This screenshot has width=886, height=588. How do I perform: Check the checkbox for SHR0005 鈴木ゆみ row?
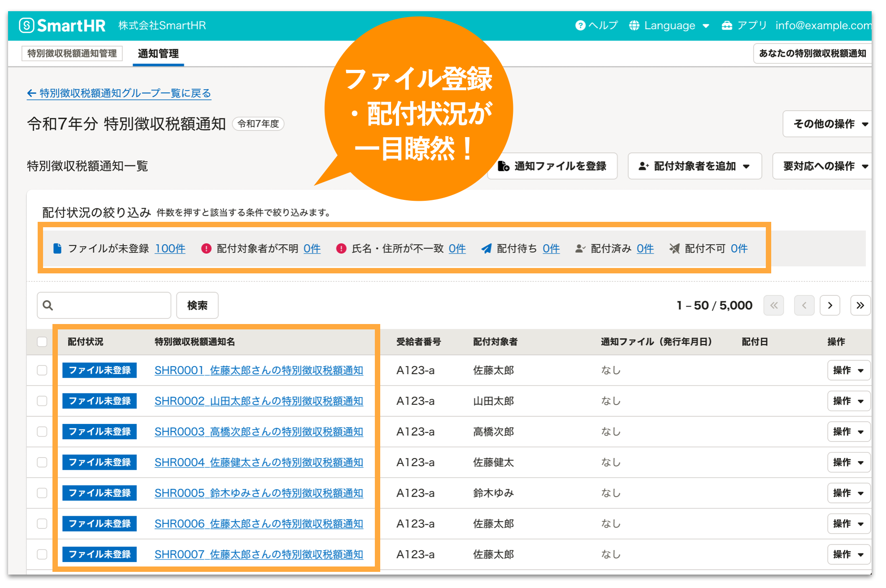(x=42, y=493)
